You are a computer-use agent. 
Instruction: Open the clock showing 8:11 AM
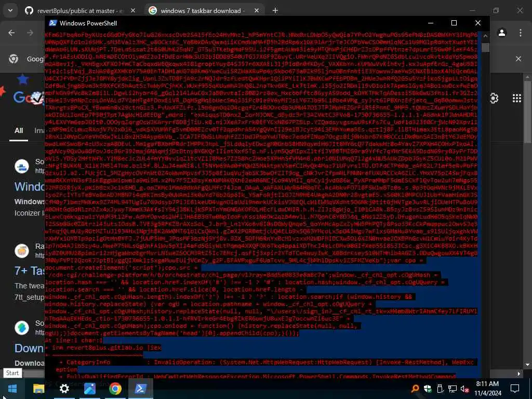coord(488,389)
